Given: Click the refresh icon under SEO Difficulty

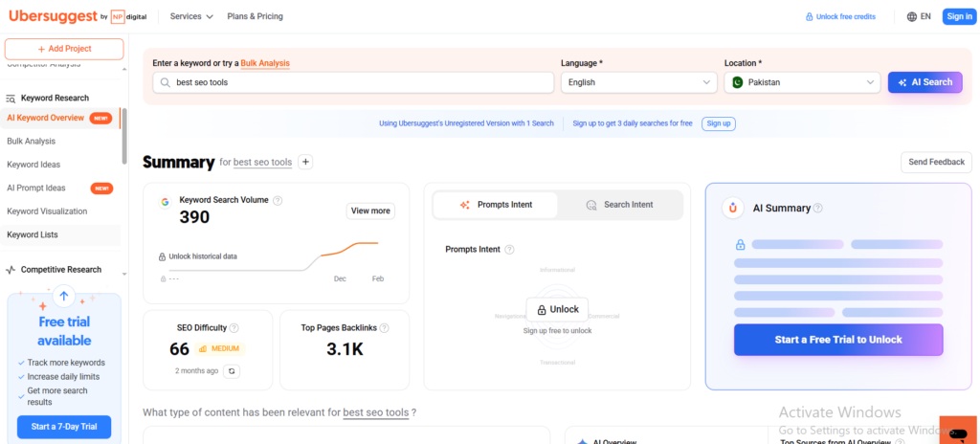Looking at the screenshot, I should [x=232, y=370].
